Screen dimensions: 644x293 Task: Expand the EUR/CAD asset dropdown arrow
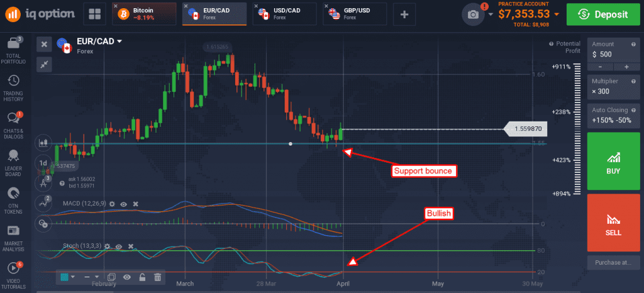point(119,41)
